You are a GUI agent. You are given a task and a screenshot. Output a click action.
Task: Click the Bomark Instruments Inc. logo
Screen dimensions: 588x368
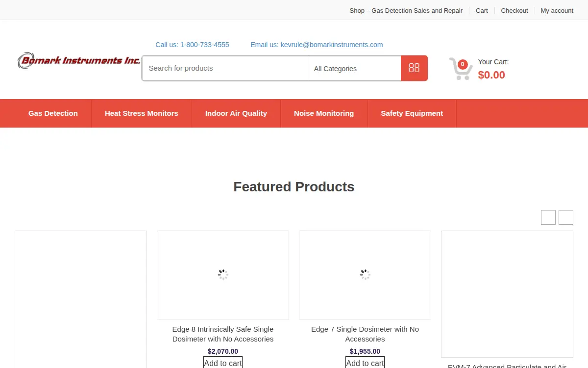tap(79, 60)
